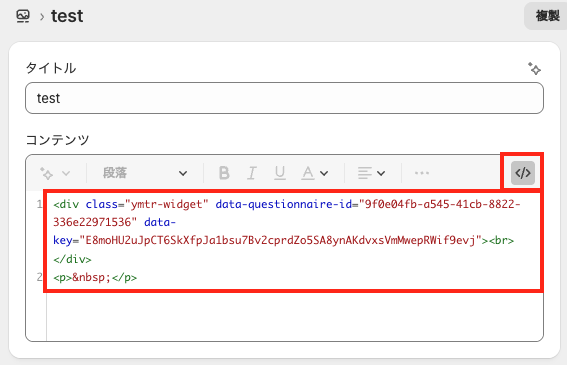The image size is (567, 365).
Task: Open the more options ellipsis menu
Action: (x=422, y=173)
